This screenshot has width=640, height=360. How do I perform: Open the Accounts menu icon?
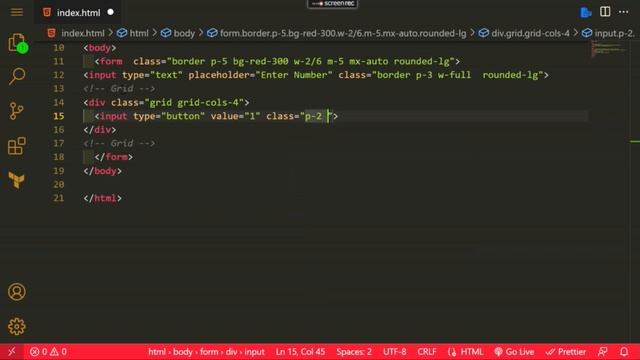(17, 292)
